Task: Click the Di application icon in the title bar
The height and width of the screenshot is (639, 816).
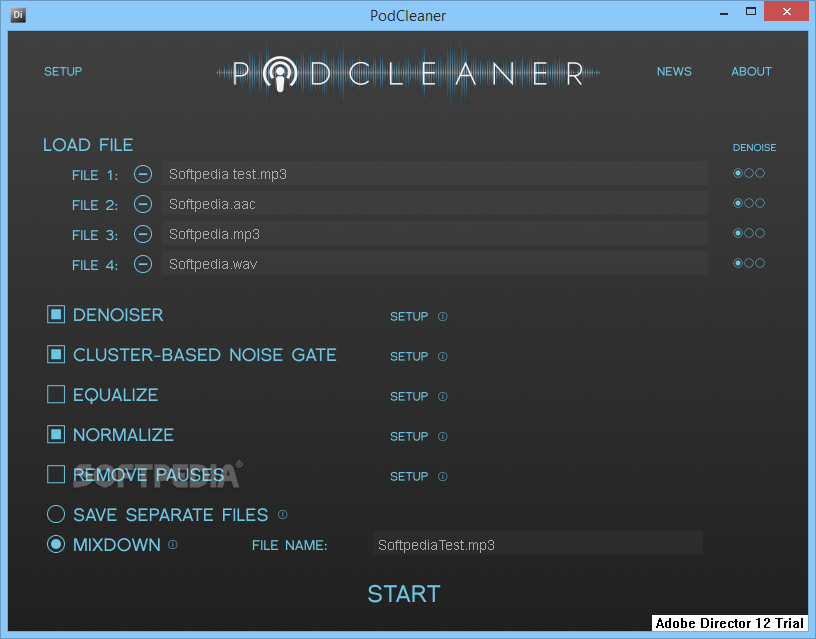Action: [x=18, y=15]
